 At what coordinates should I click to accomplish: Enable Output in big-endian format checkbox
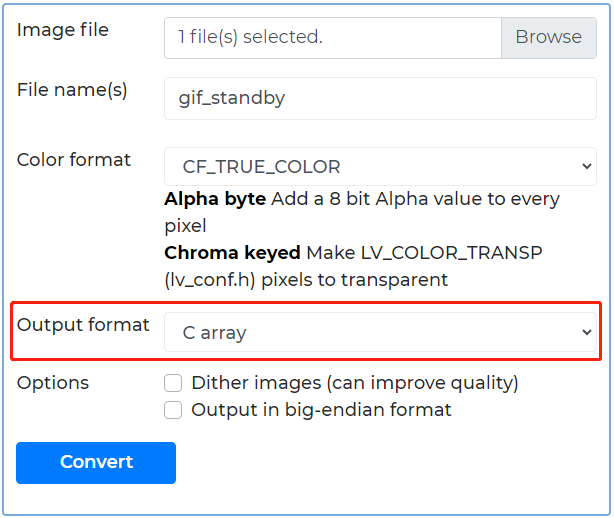tap(173, 410)
